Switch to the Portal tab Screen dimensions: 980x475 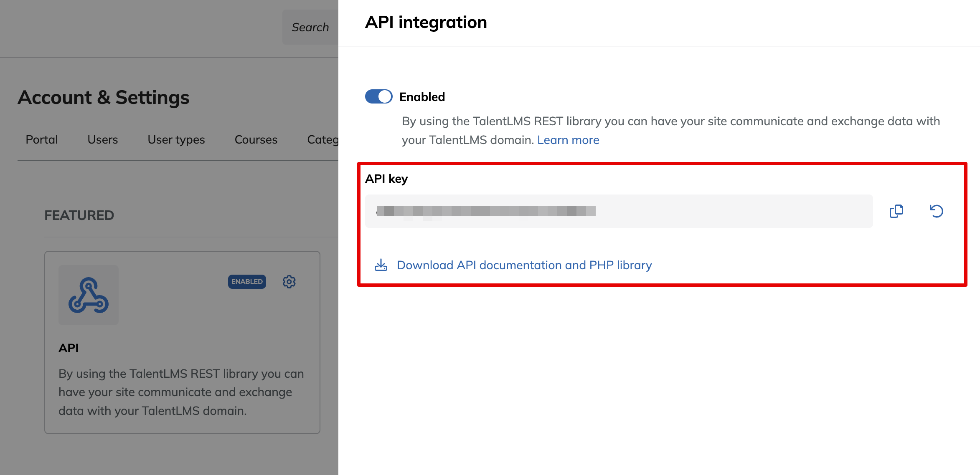point(42,139)
